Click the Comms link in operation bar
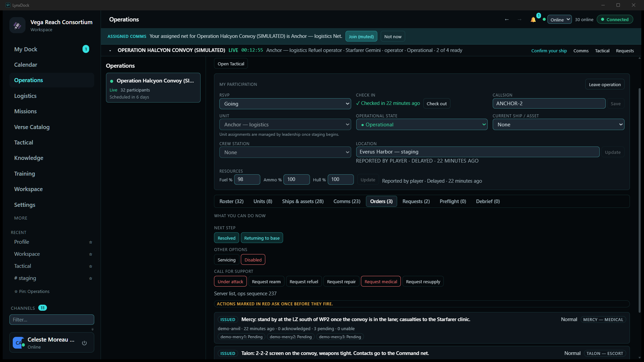The height and width of the screenshot is (362, 644). point(581,51)
